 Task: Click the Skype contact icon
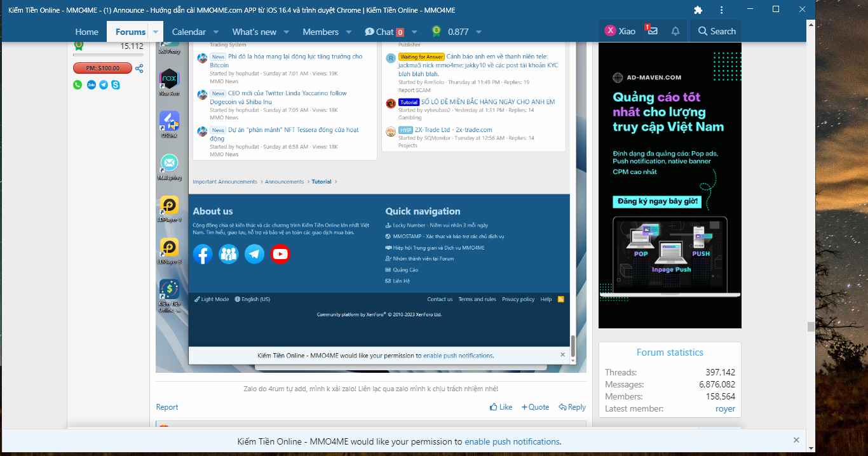(116, 84)
